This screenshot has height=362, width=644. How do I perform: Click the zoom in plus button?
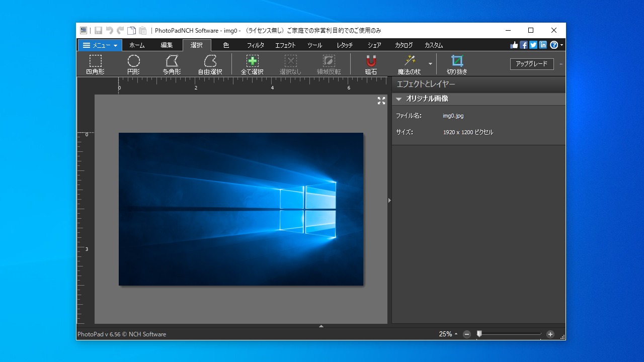point(550,334)
